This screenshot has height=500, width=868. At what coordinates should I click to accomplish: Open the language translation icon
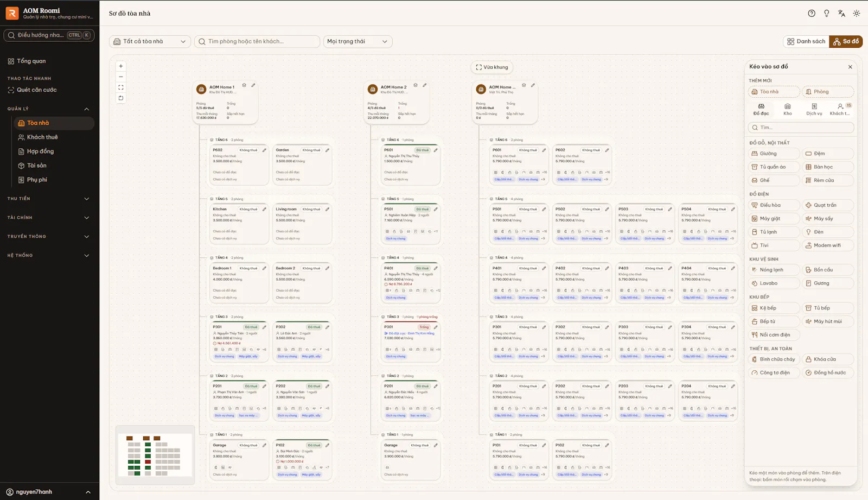click(841, 14)
